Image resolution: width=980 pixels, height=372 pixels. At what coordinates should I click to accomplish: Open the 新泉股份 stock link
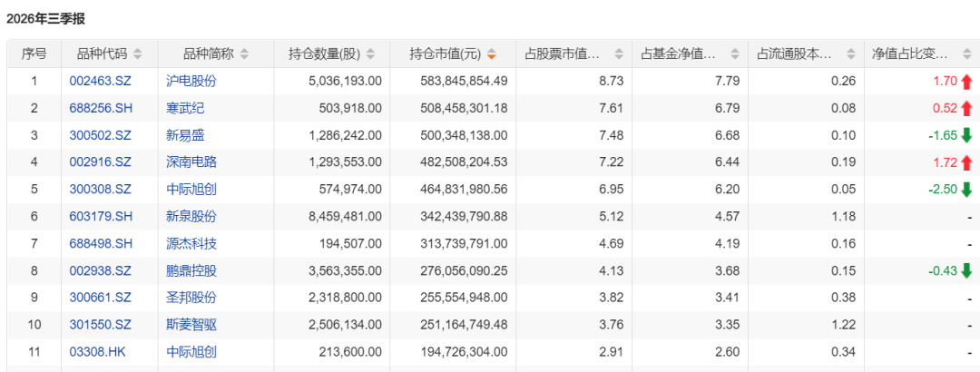pos(191,216)
